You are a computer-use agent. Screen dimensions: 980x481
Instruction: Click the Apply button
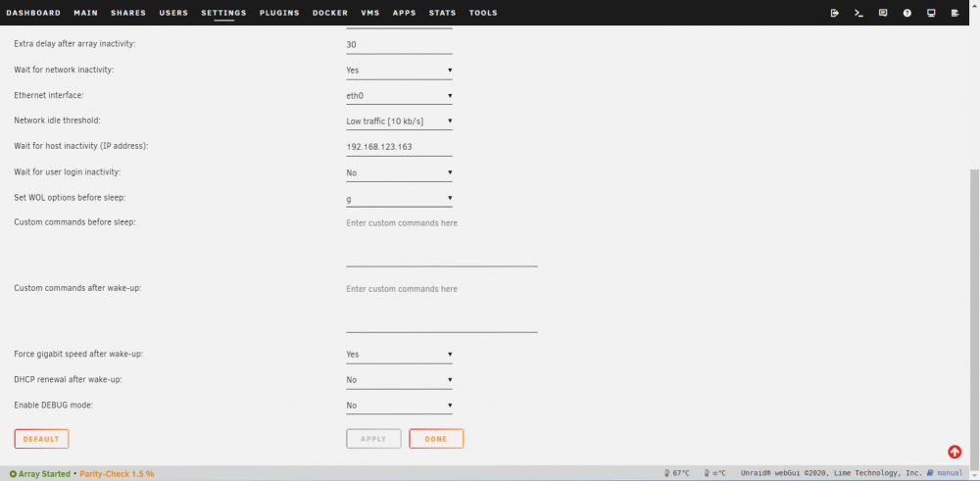coord(373,439)
